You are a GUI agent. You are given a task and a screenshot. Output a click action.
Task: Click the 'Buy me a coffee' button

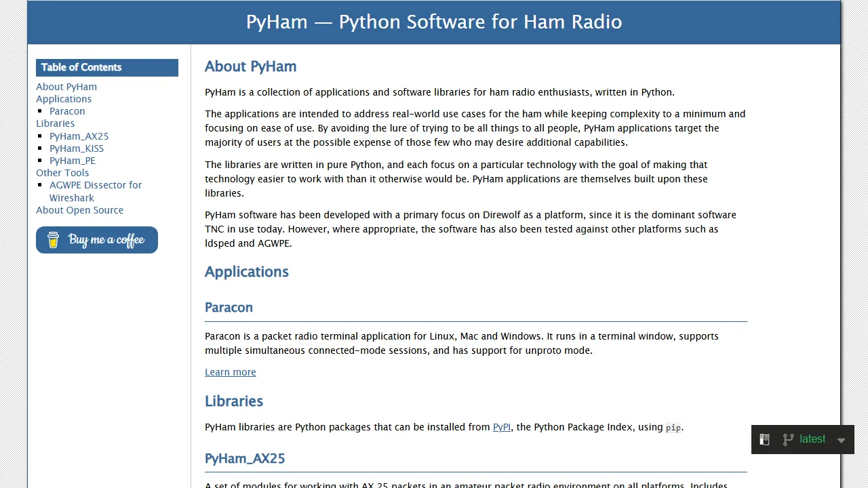click(x=96, y=239)
